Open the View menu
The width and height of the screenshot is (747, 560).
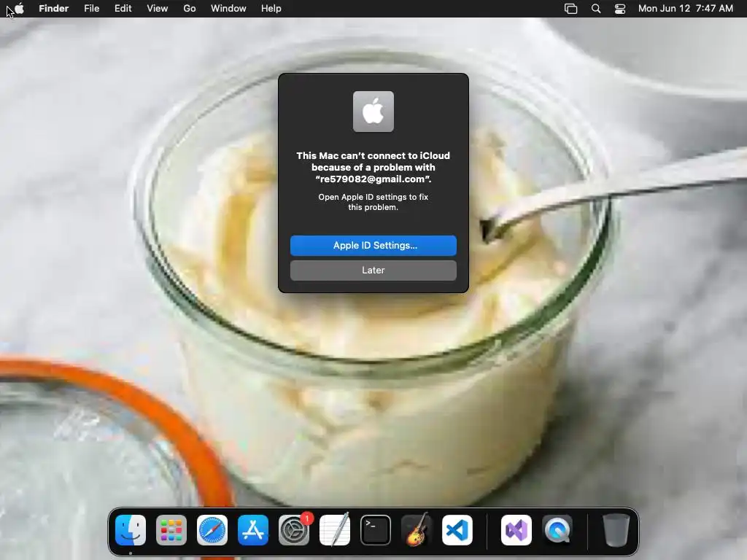pos(158,9)
